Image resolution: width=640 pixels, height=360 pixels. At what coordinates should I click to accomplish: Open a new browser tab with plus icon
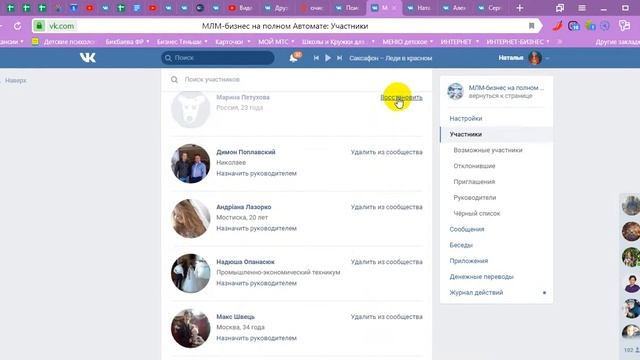click(x=520, y=8)
